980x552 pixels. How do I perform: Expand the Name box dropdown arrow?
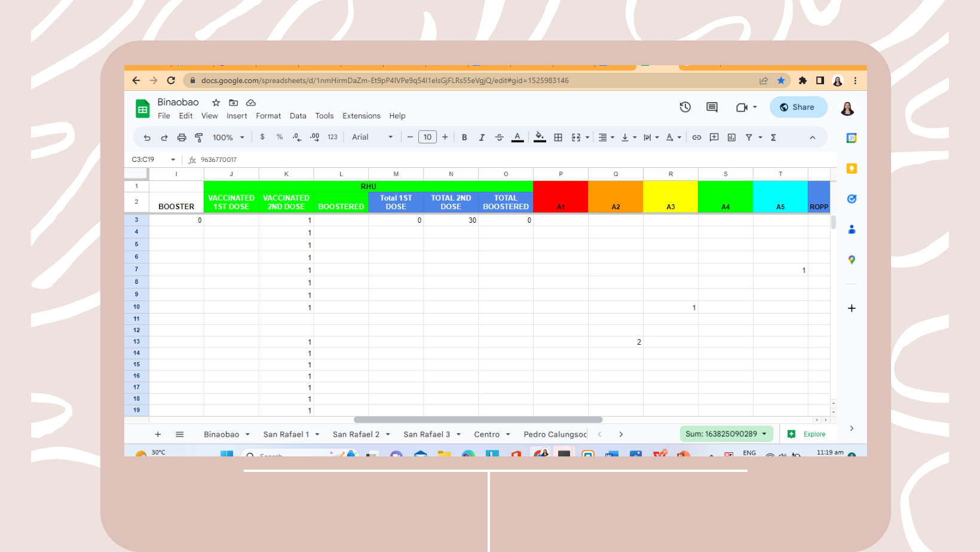coord(173,160)
